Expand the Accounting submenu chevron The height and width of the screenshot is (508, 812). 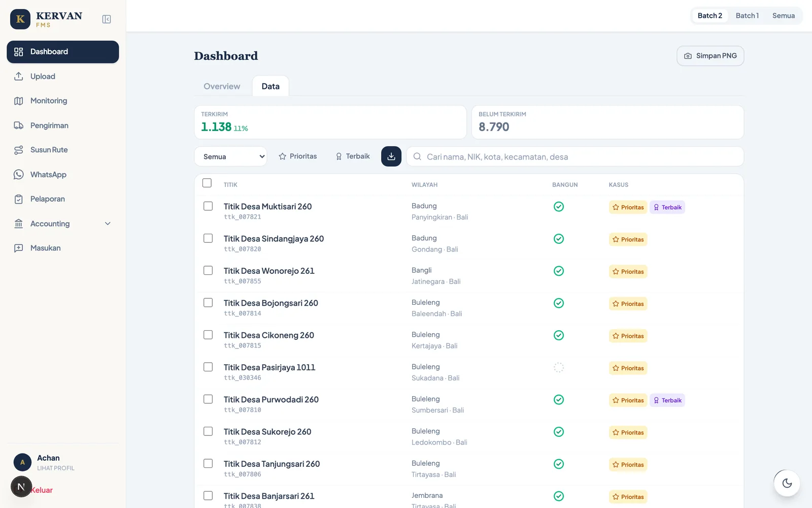tap(108, 224)
